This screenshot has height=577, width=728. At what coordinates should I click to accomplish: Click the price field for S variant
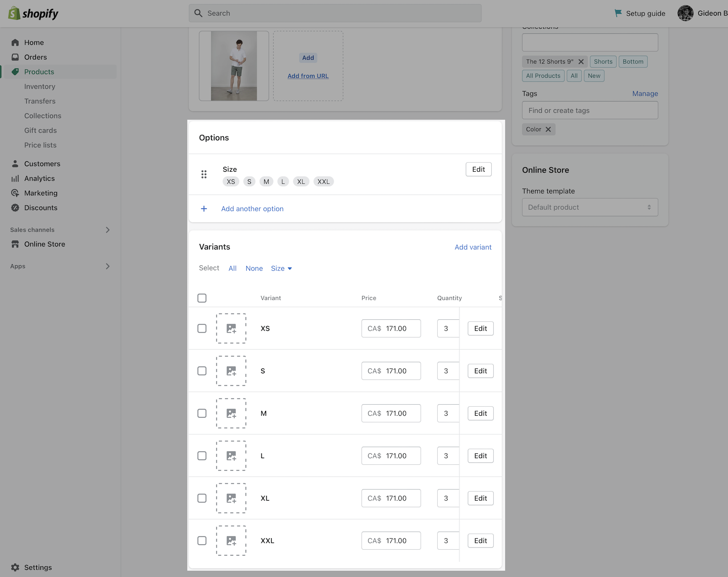click(391, 371)
